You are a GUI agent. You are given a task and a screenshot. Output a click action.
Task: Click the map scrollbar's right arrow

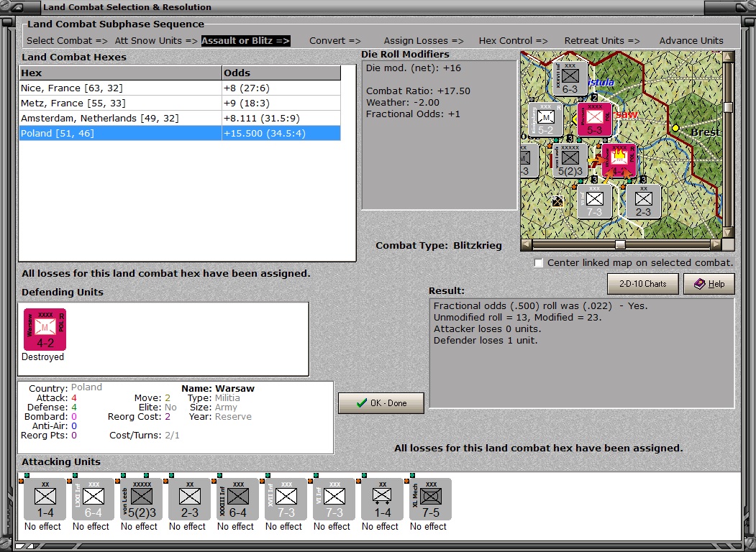[x=716, y=244]
